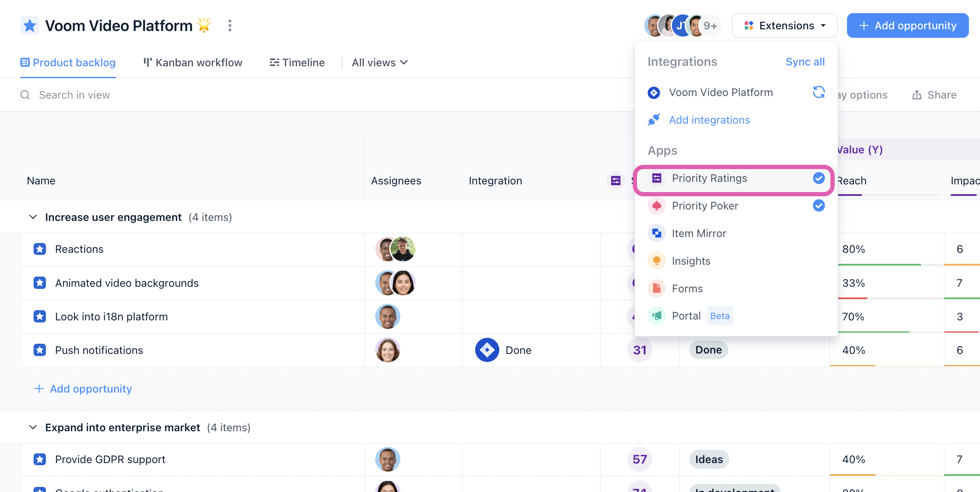
Task: Click the Item Mirror app icon
Action: (657, 233)
